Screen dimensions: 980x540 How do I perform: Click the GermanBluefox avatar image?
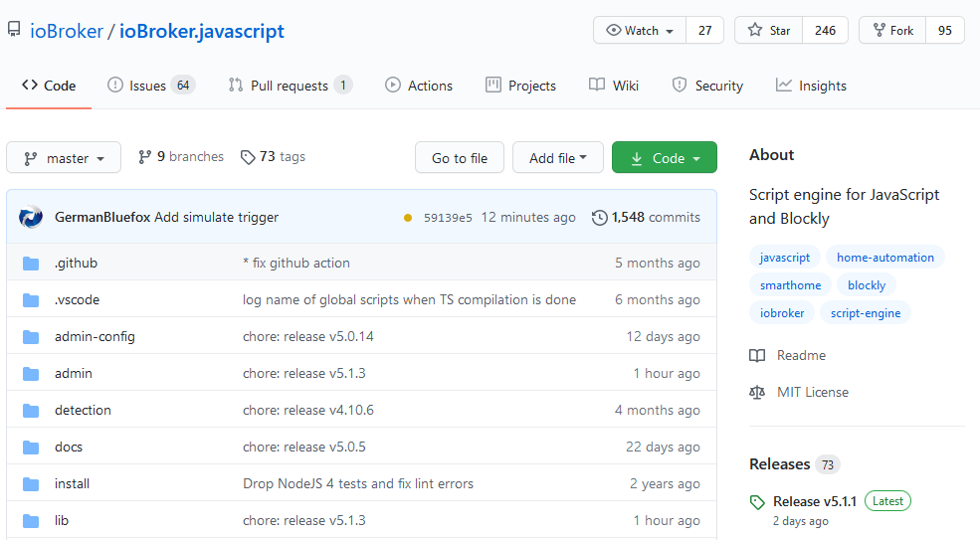31,217
